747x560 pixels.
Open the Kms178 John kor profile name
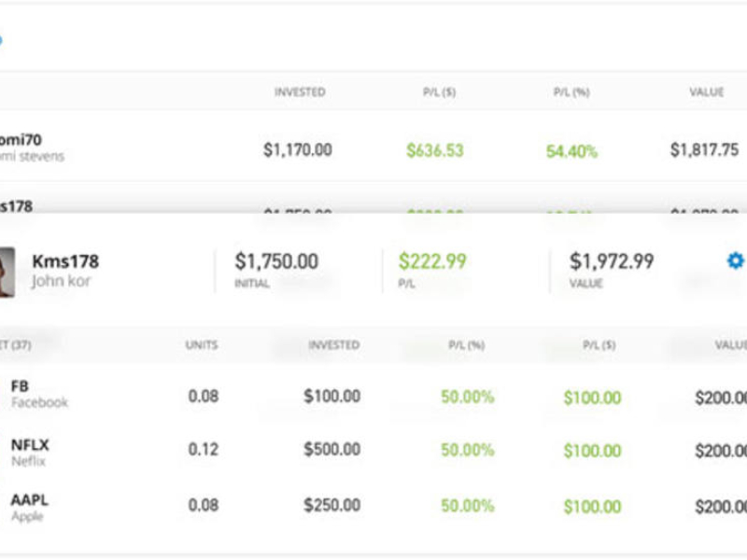click(x=64, y=270)
